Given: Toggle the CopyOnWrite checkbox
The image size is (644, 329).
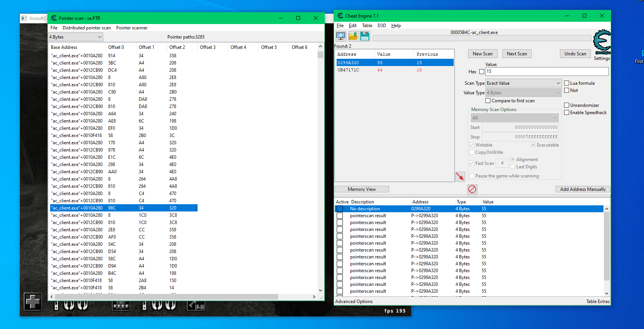Looking at the screenshot, I should [472, 152].
